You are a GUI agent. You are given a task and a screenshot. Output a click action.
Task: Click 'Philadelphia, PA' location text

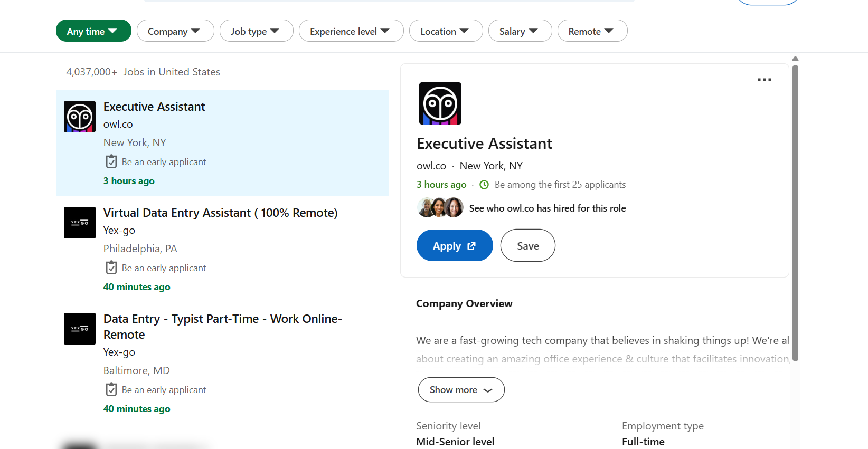140,249
